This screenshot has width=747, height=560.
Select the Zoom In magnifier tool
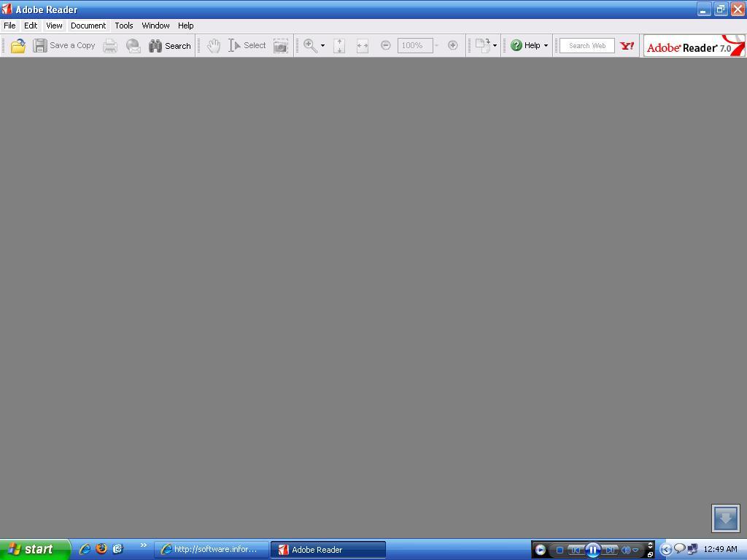(x=309, y=45)
